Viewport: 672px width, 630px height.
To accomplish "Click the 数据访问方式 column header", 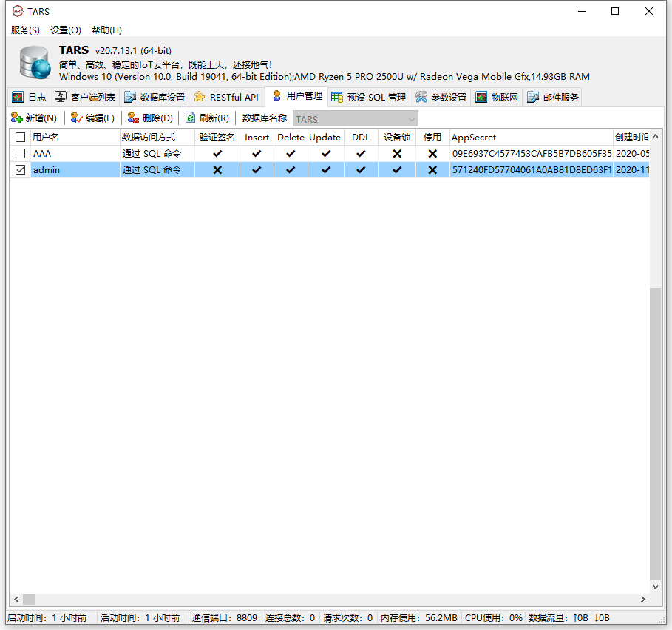I will click(157, 137).
